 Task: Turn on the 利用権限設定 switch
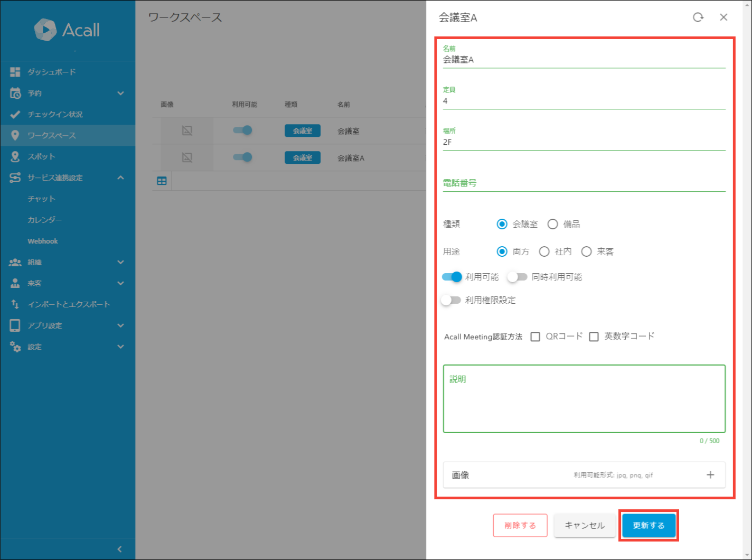452,300
